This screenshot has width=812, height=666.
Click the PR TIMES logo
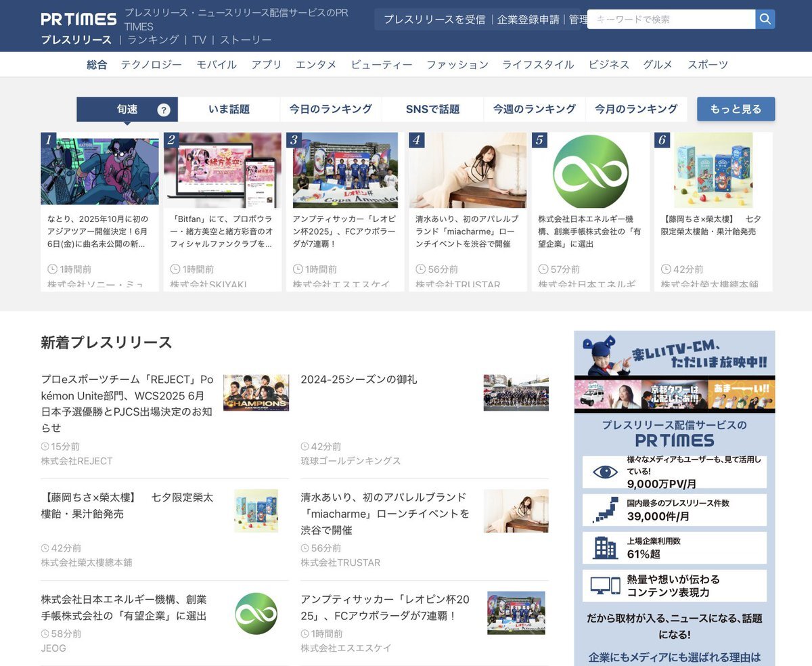(x=78, y=19)
